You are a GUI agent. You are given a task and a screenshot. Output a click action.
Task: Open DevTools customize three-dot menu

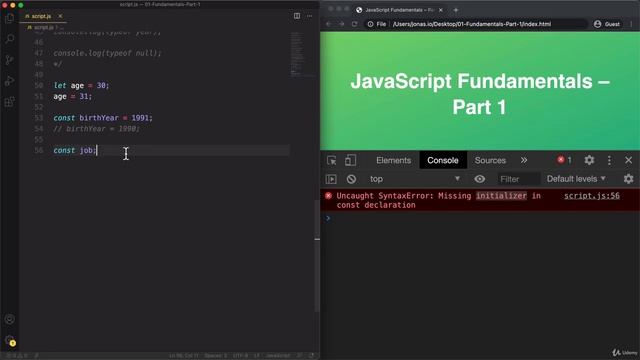(609, 160)
